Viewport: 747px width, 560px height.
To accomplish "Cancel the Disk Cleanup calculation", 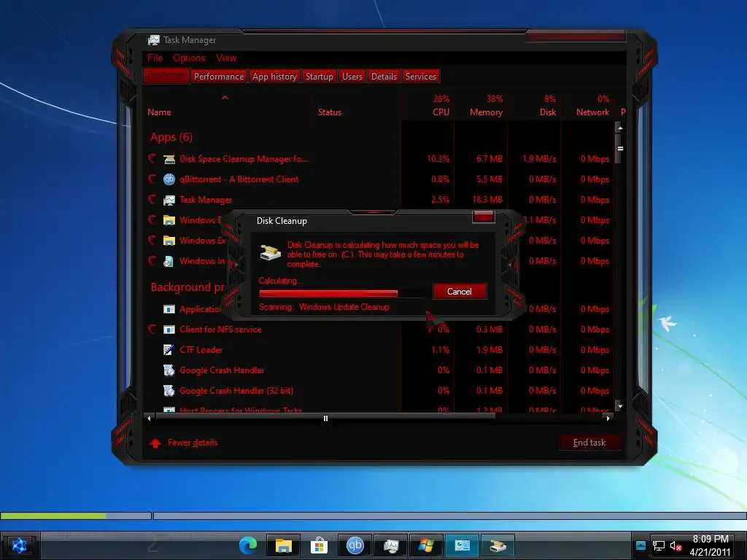I will click(x=460, y=292).
